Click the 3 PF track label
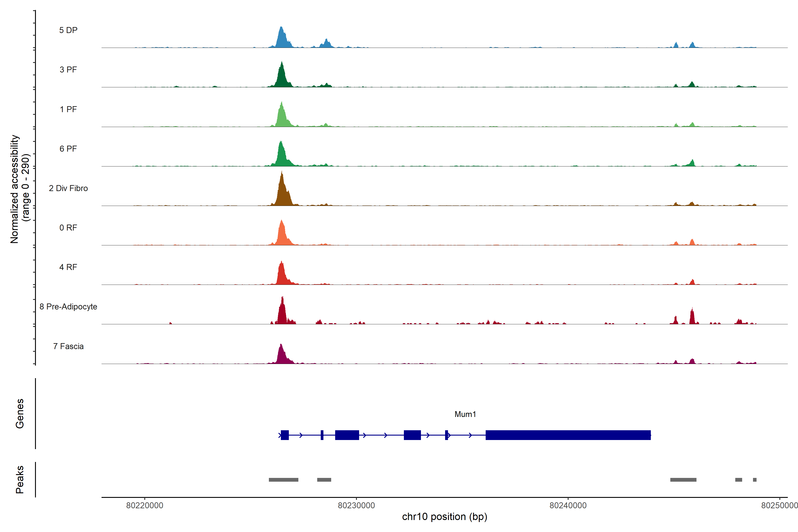The image size is (798, 532). (68, 70)
